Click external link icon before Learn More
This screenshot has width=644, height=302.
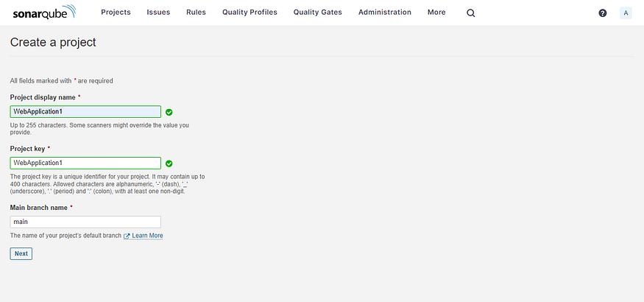pos(127,236)
